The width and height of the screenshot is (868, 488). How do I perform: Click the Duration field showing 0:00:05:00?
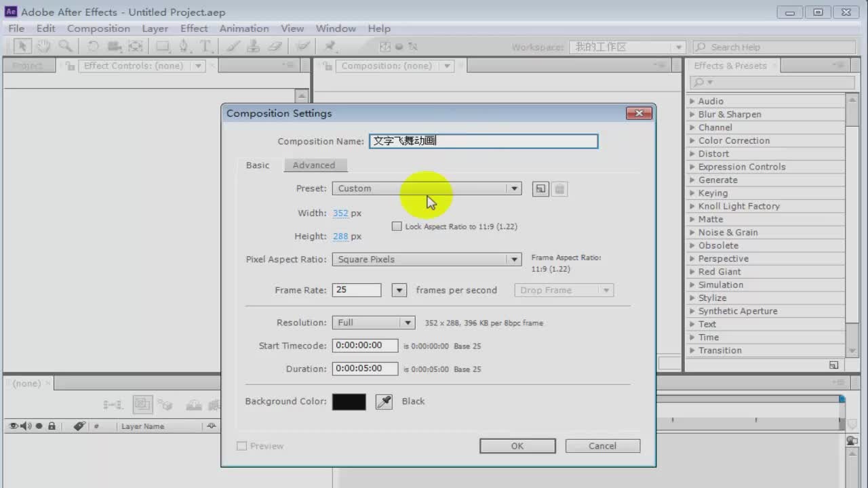tap(365, 369)
